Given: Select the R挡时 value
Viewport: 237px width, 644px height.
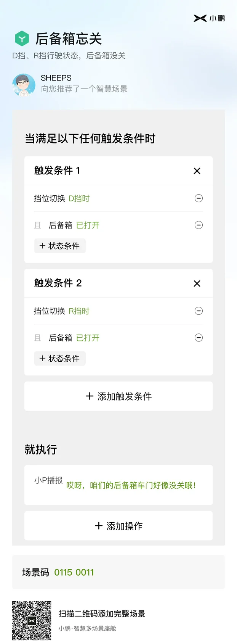Looking at the screenshot, I should [79, 311].
